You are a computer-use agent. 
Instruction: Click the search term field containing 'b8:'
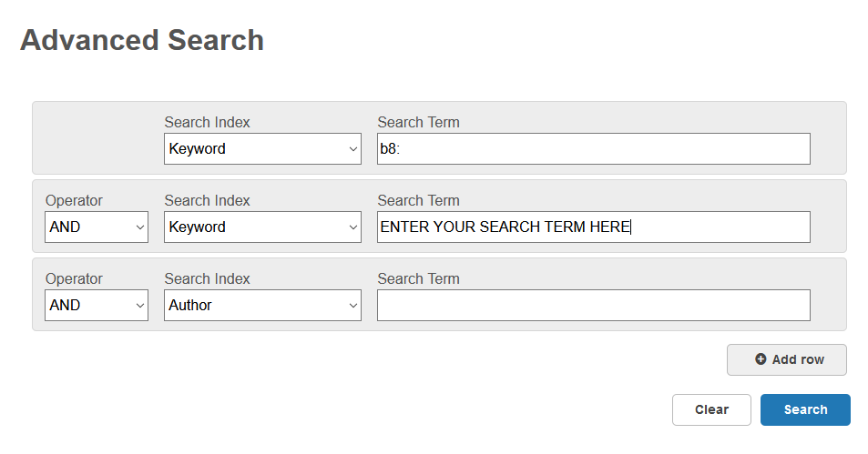coord(593,149)
